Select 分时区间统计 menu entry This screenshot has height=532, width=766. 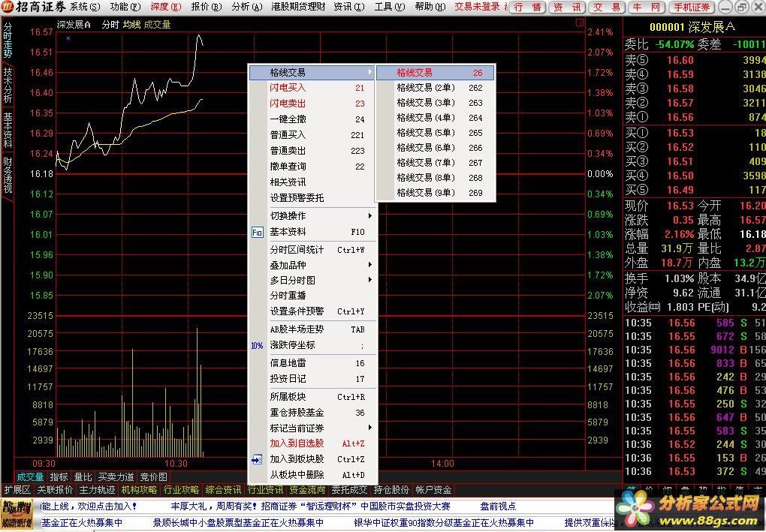click(313, 249)
